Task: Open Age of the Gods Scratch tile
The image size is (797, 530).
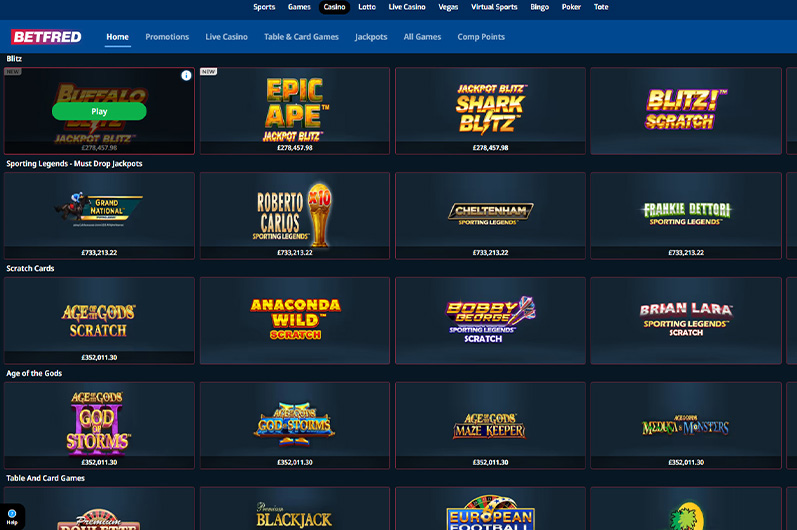Action: [99, 321]
